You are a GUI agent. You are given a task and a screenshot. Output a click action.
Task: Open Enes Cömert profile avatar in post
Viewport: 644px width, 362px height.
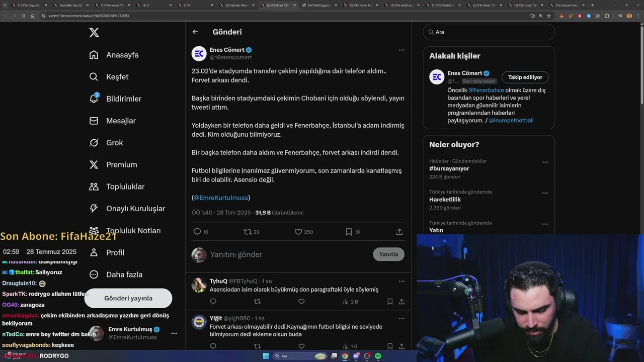[199, 53]
